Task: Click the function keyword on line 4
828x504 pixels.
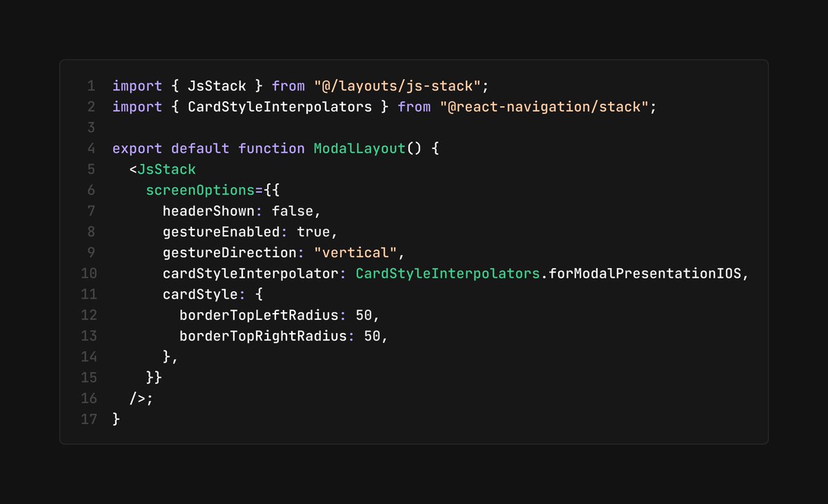Action: coord(271,148)
